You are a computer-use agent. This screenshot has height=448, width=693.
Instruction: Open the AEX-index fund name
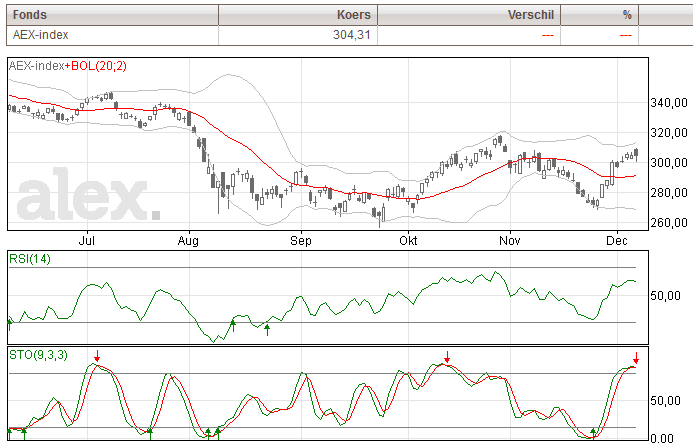pyautogui.click(x=41, y=35)
